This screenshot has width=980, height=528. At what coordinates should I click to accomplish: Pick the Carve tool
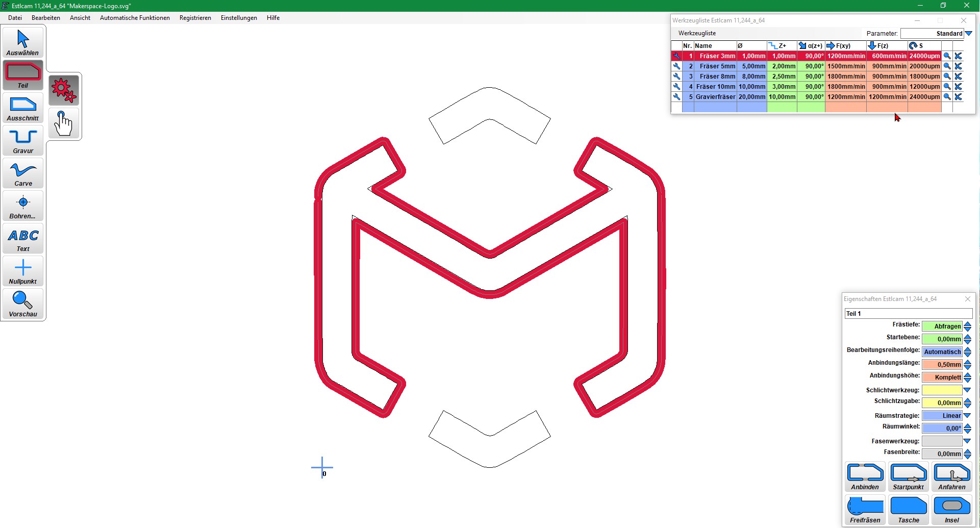click(23, 173)
